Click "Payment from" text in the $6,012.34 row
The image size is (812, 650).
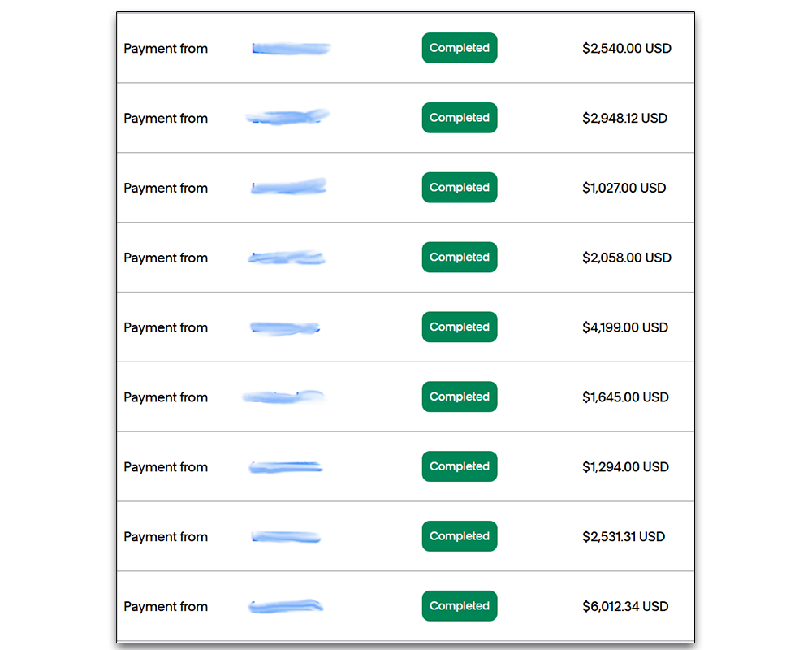(x=166, y=607)
